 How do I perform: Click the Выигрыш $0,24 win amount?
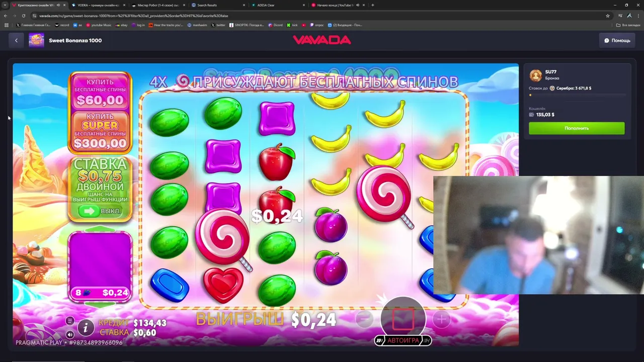coord(266,319)
